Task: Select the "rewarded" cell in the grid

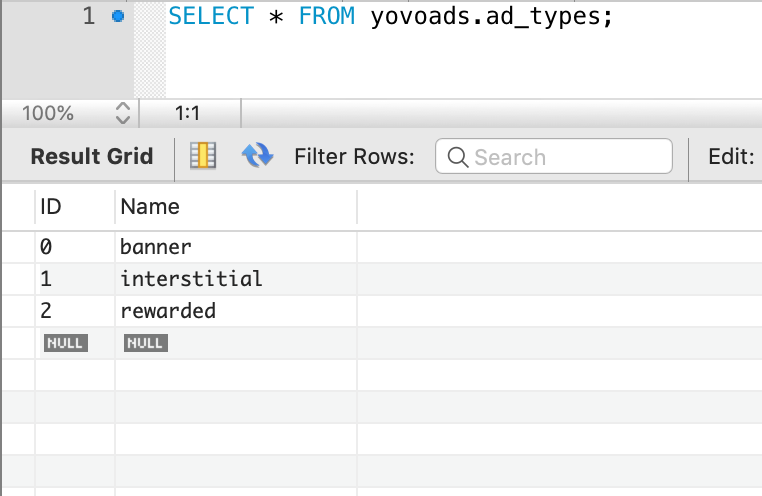Action: click(168, 311)
